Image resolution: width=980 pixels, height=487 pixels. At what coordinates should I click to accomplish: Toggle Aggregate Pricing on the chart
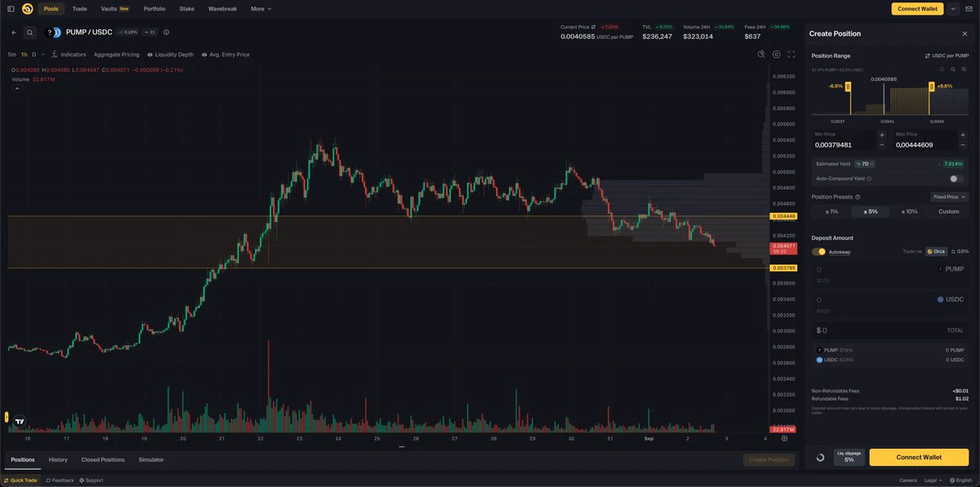(x=117, y=55)
